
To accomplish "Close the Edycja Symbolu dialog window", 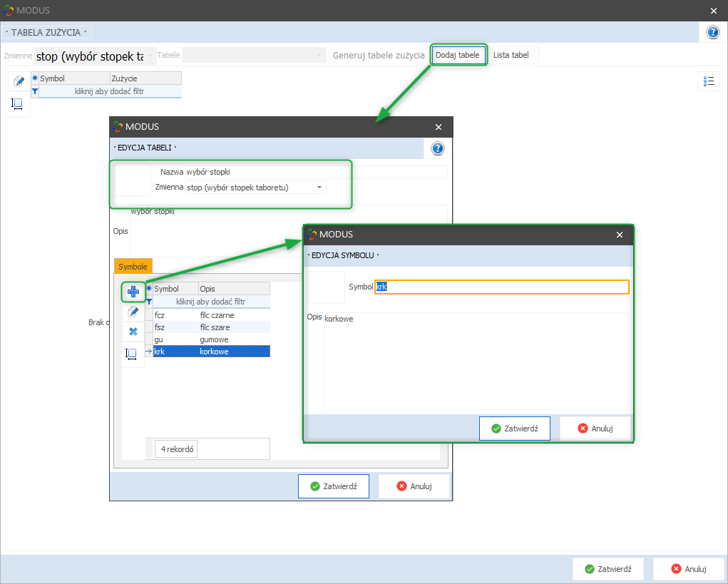I will 620,235.
